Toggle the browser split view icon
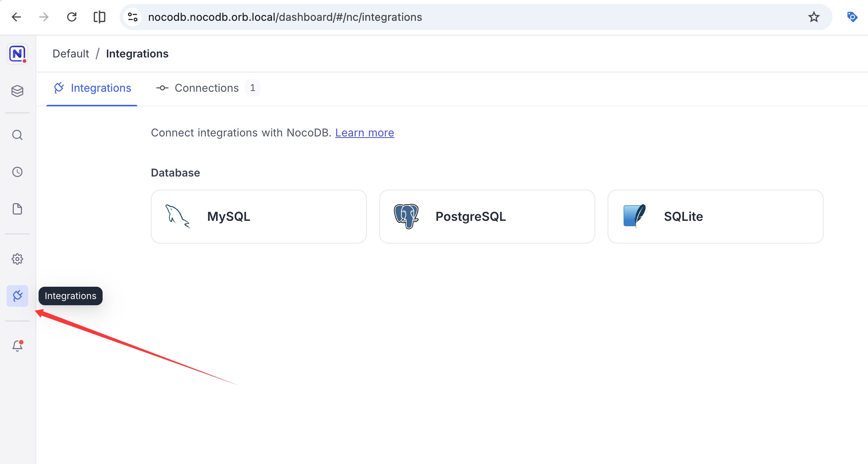Viewport: 868px width, 464px height. [100, 17]
